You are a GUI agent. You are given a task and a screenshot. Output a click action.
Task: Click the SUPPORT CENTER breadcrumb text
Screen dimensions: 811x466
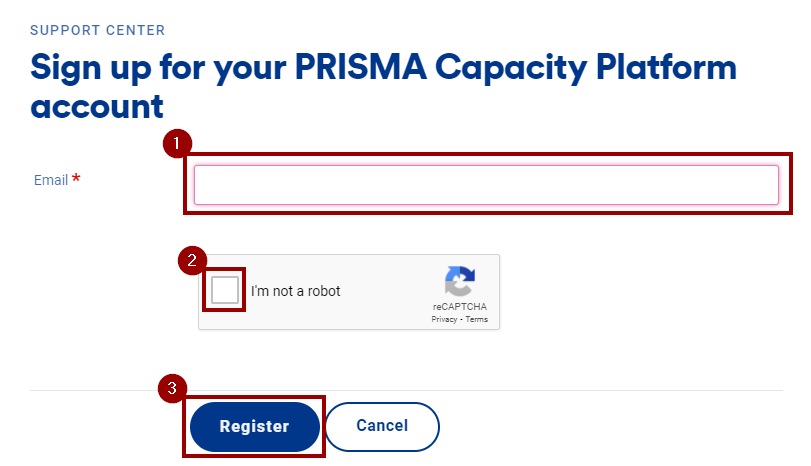[x=98, y=30]
